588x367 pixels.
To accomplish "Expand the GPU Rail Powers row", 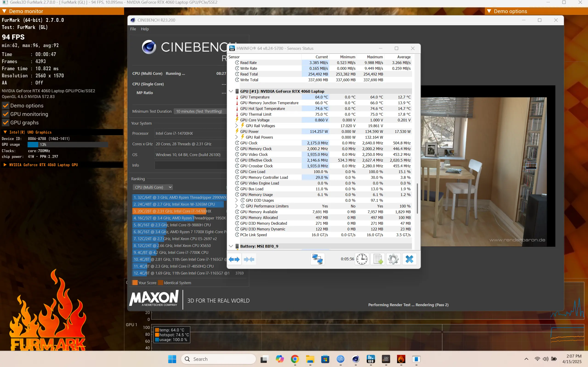I will pos(236,137).
